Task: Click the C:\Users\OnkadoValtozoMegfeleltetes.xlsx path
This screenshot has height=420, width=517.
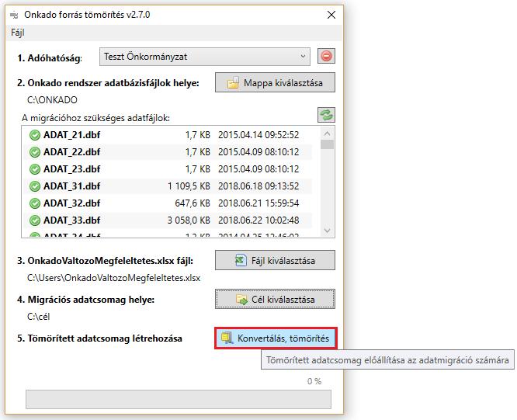Action: [114, 278]
